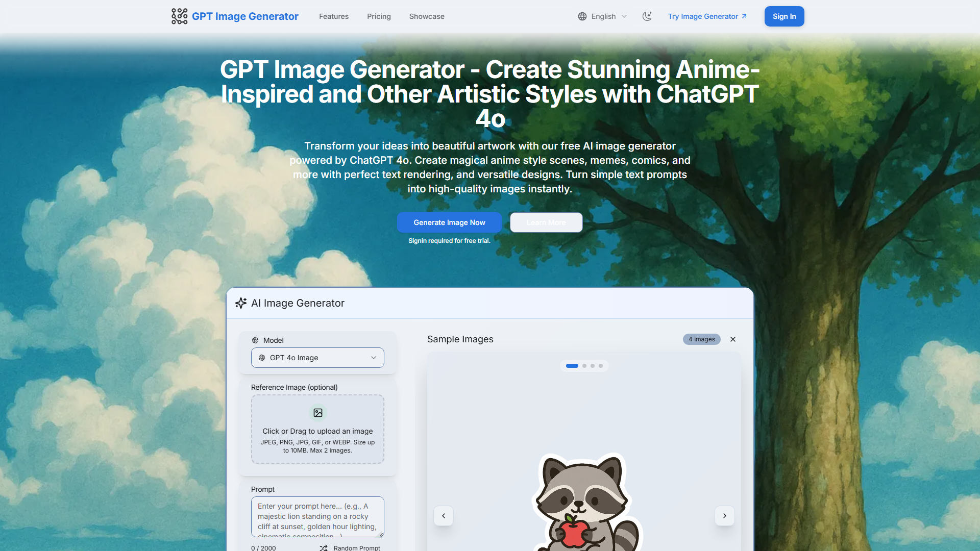Click the Learn More button

pyautogui.click(x=546, y=222)
